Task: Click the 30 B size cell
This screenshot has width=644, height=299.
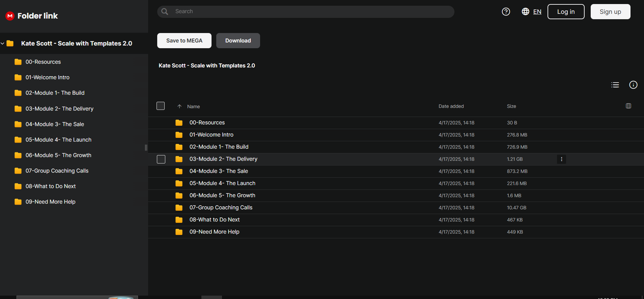Action: click(x=512, y=123)
